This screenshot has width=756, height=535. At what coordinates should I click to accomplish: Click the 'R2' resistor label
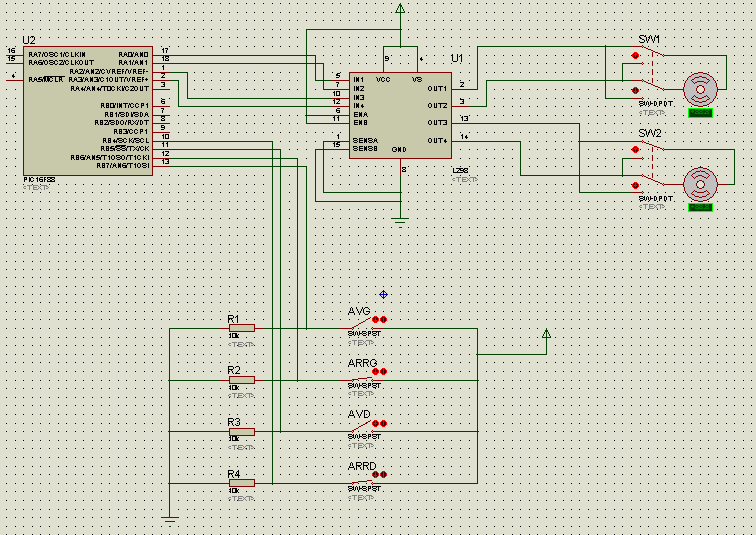click(x=233, y=370)
